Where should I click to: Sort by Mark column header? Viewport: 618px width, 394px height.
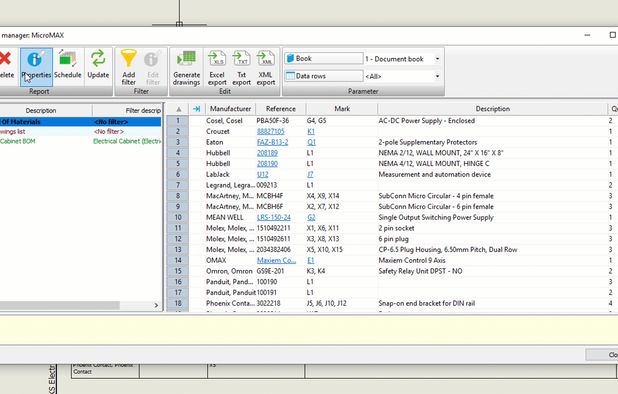pyautogui.click(x=342, y=109)
